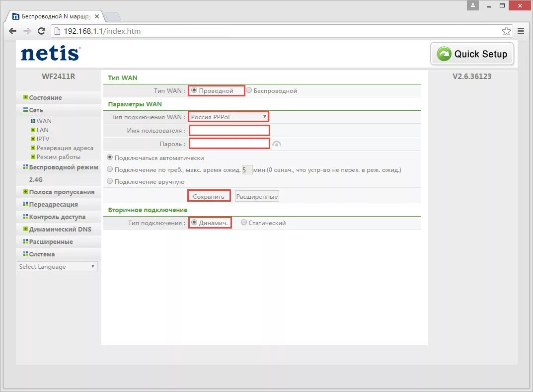533x392 pixels.
Task: Expand Переадресация menu section
Action: point(53,204)
